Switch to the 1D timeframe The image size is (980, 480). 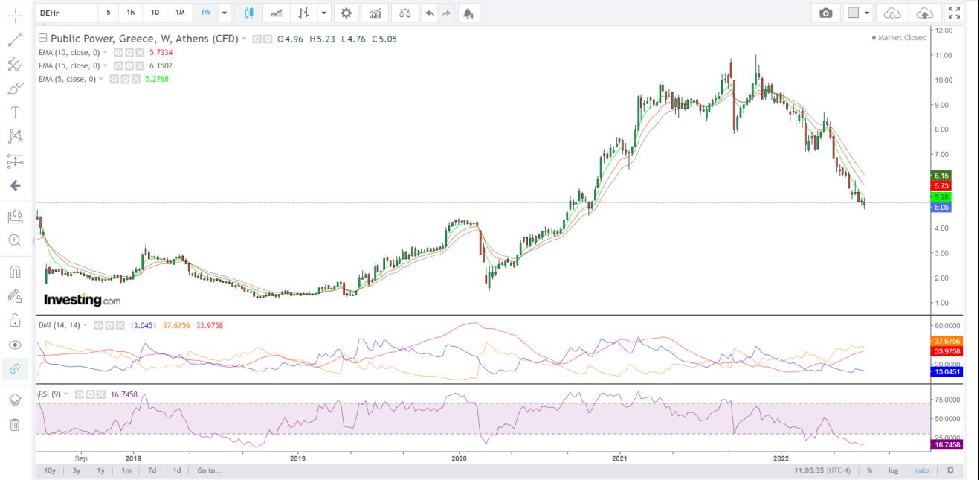point(155,13)
